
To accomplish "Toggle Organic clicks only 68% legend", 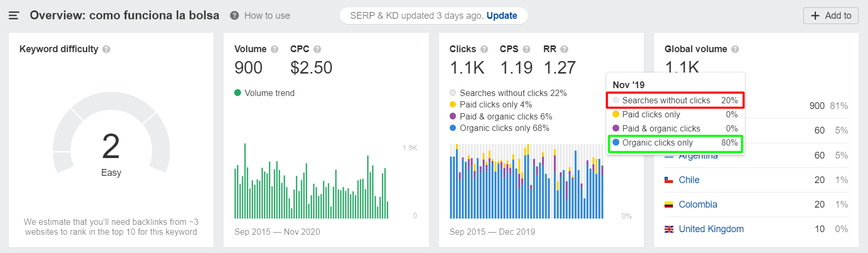I will click(453, 128).
